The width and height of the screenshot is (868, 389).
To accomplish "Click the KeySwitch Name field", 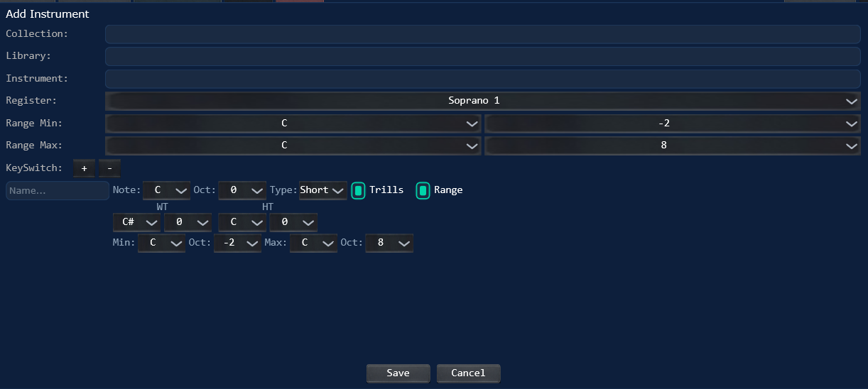I will [x=58, y=190].
